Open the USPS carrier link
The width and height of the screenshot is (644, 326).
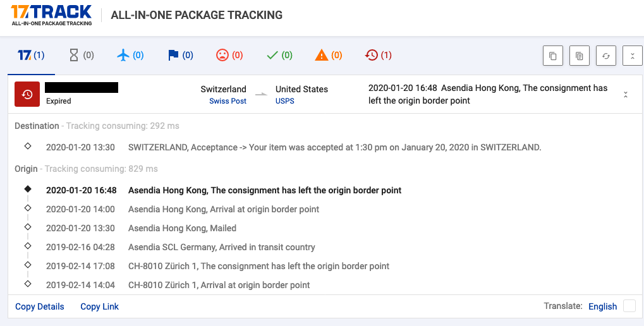tap(284, 101)
